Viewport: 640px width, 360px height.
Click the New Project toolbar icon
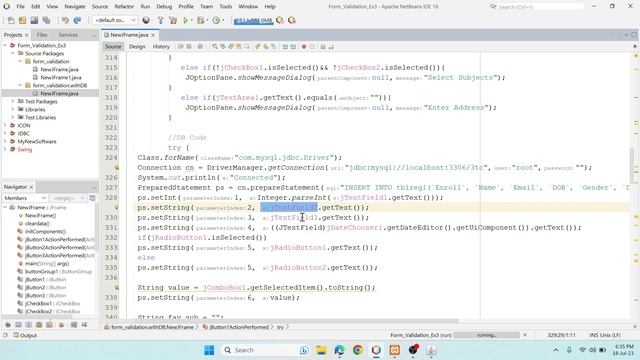pyautogui.click(x=22, y=20)
